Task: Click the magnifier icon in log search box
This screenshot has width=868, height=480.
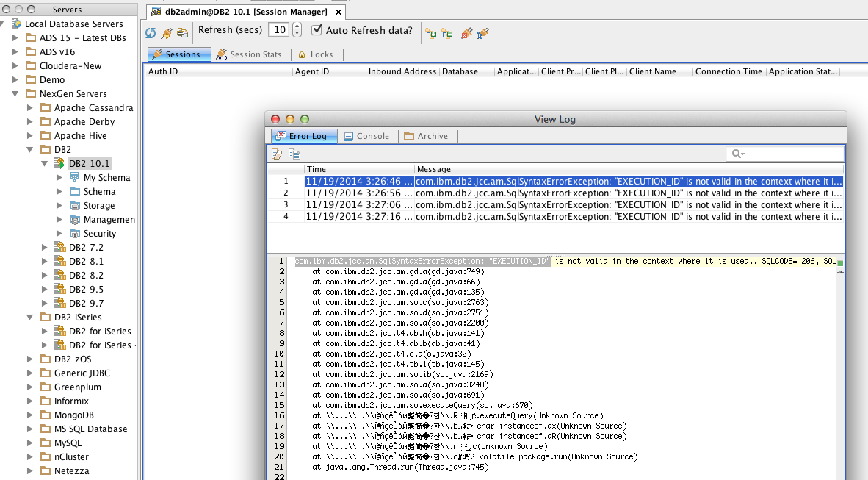Action: click(737, 154)
